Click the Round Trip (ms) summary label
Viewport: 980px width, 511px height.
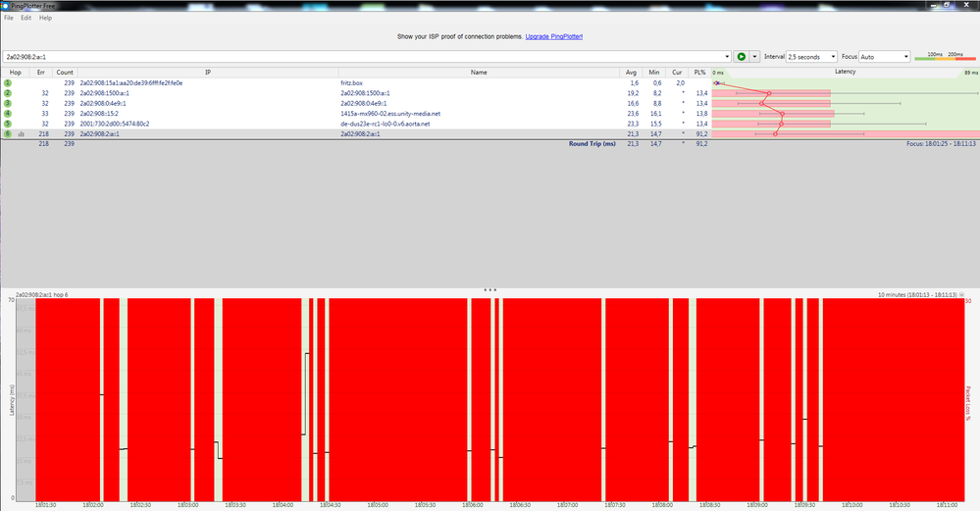[x=592, y=143]
